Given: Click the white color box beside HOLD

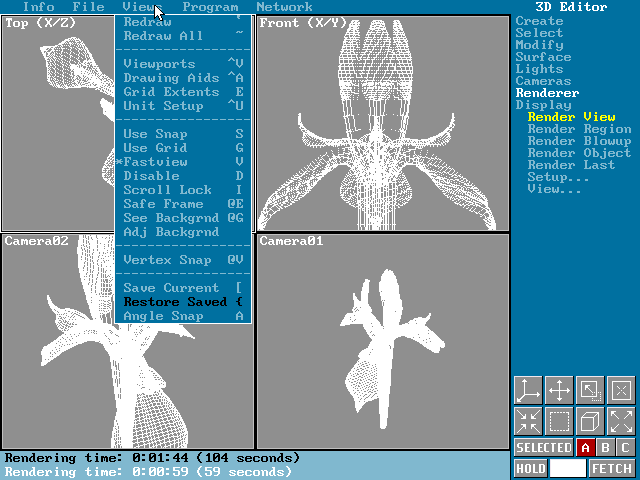Looking at the screenshot, I should (567, 468).
